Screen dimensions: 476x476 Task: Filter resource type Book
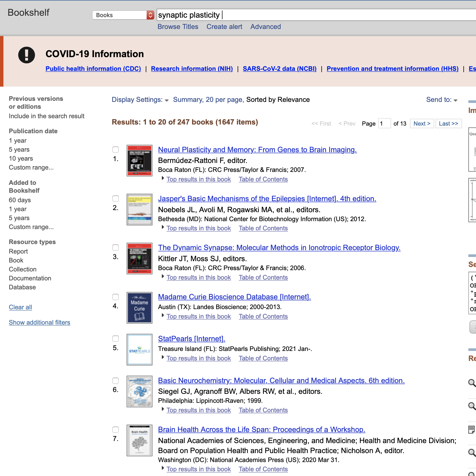tap(16, 260)
